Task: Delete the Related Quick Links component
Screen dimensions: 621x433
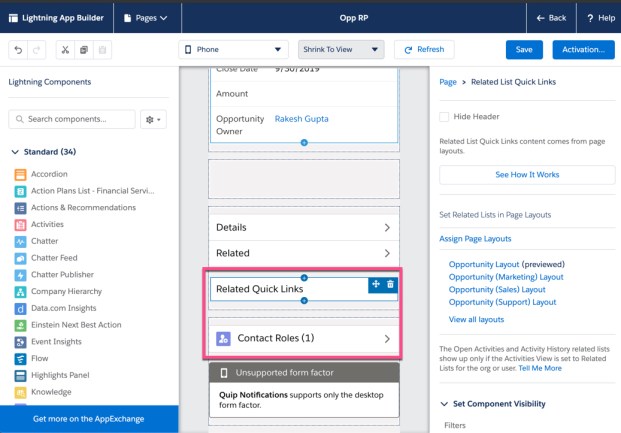Action: coord(390,284)
